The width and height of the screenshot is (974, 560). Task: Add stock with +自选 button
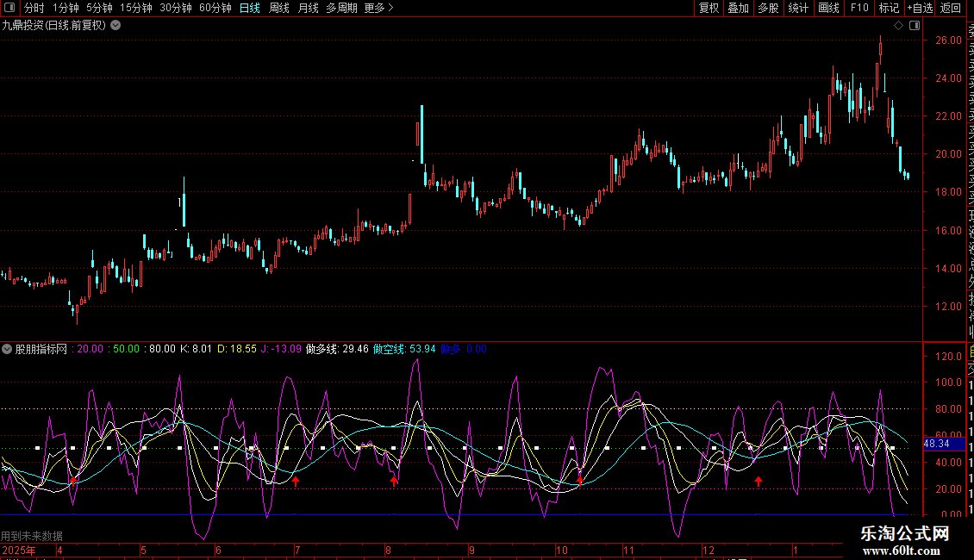pos(919,8)
